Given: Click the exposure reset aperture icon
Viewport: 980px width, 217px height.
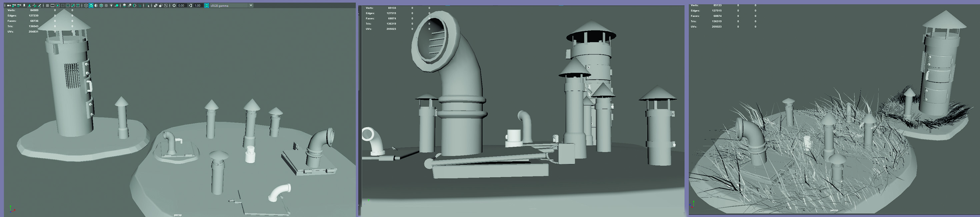Looking at the screenshot, I should [x=174, y=6].
